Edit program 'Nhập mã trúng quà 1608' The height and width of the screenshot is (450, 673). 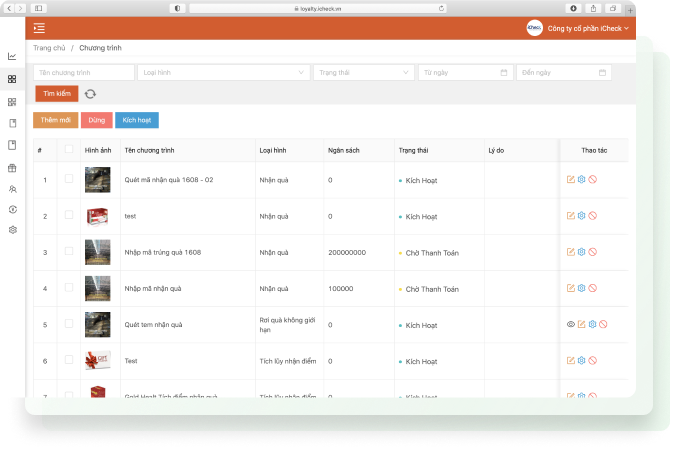(x=570, y=252)
